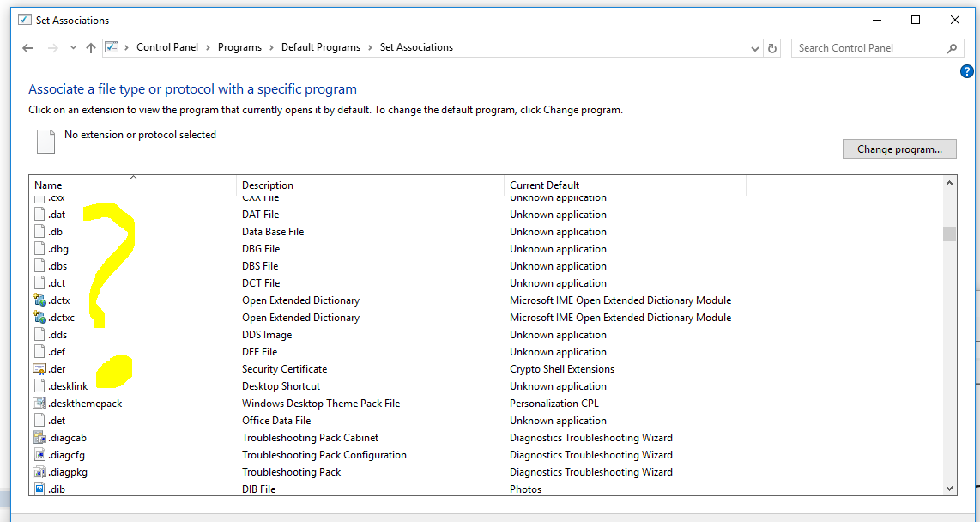Open the blue Help icon
The image size is (980, 522).
tap(966, 71)
